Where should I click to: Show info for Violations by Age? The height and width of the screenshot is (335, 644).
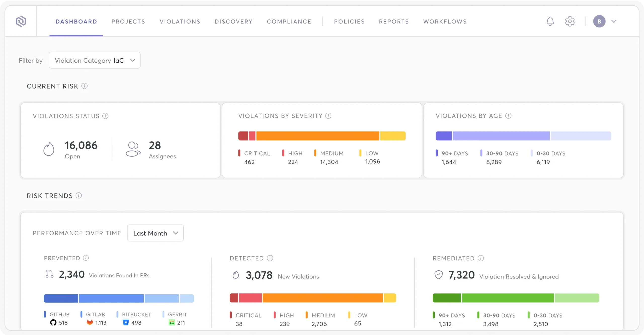pos(508,116)
